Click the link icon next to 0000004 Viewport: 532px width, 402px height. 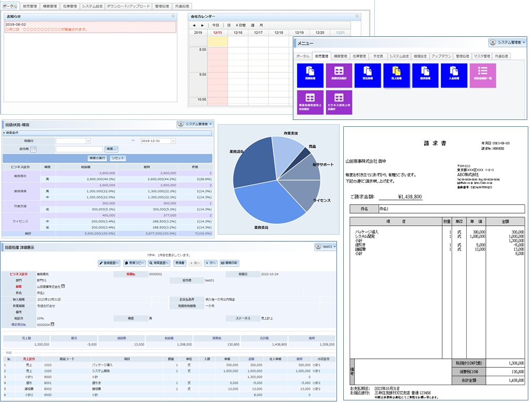[53, 325]
